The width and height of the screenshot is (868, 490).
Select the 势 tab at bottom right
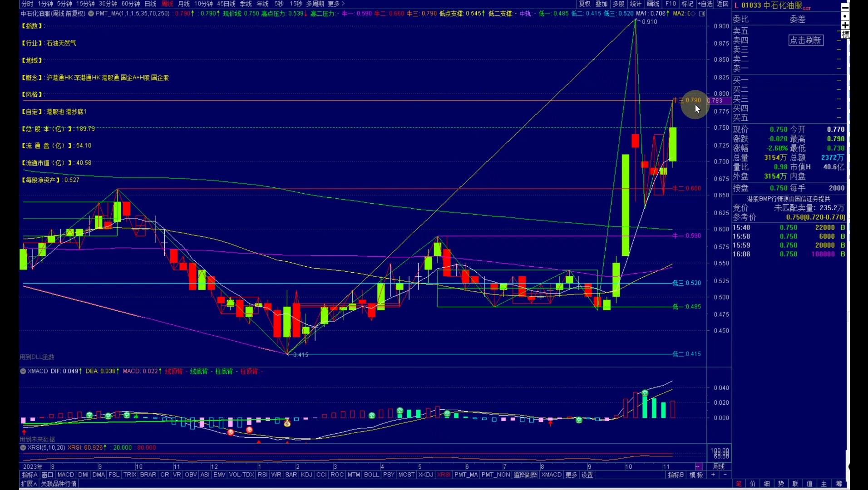pyautogui.click(x=781, y=484)
